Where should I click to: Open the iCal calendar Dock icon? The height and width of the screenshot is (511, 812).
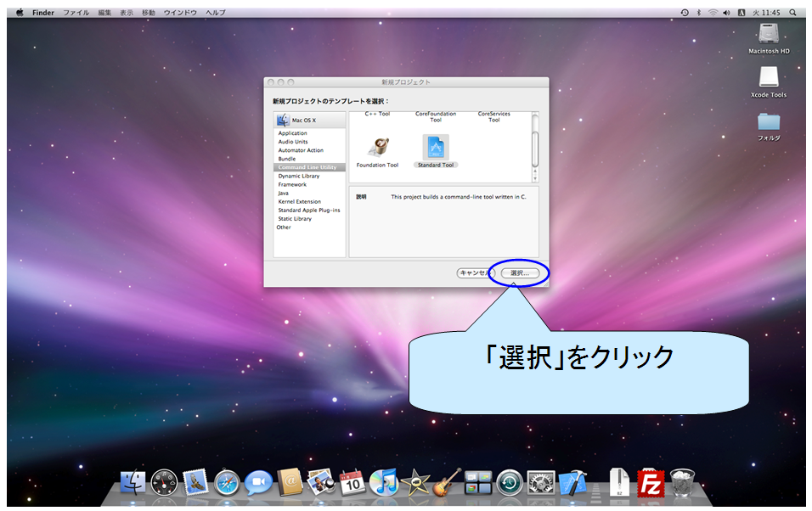point(352,482)
